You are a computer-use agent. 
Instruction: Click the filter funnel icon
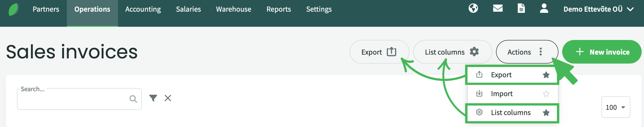point(153,98)
